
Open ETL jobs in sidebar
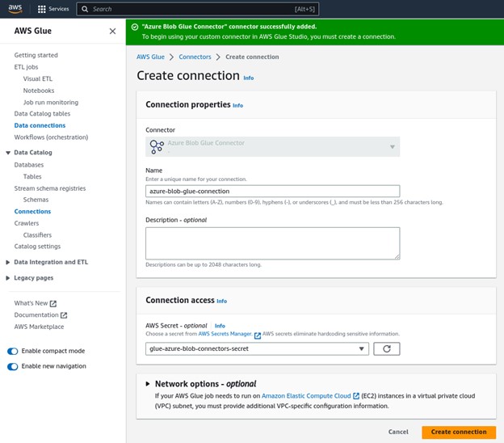tap(26, 67)
